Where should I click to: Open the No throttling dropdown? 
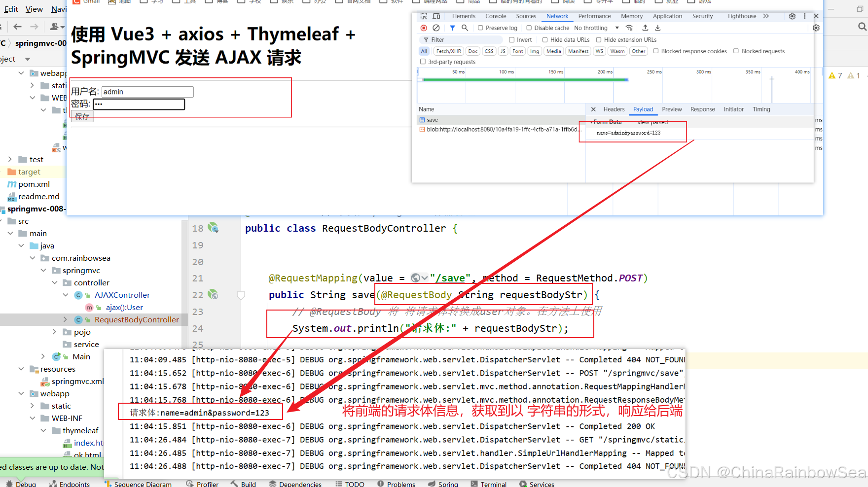point(596,28)
